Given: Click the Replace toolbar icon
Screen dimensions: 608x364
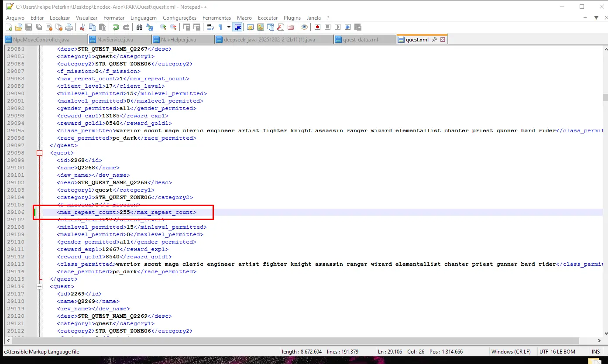Looking at the screenshot, I should [149, 27].
